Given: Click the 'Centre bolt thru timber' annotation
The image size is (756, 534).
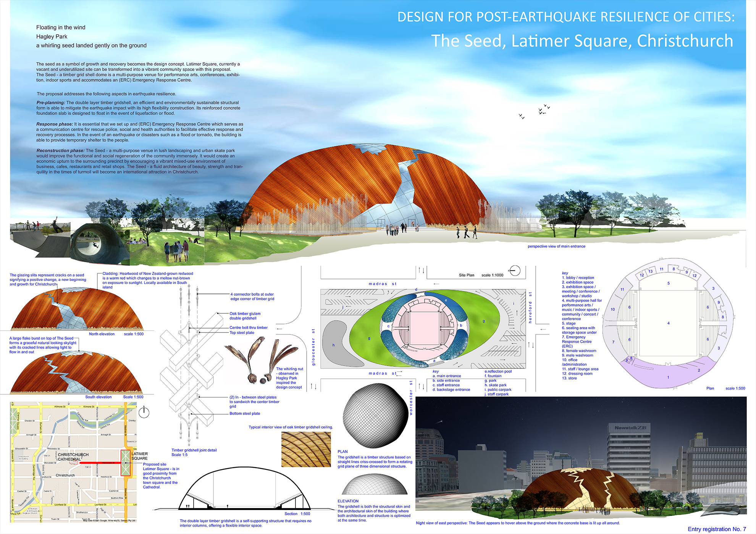Looking at the screenshot, I should click(x=249, y=328).
